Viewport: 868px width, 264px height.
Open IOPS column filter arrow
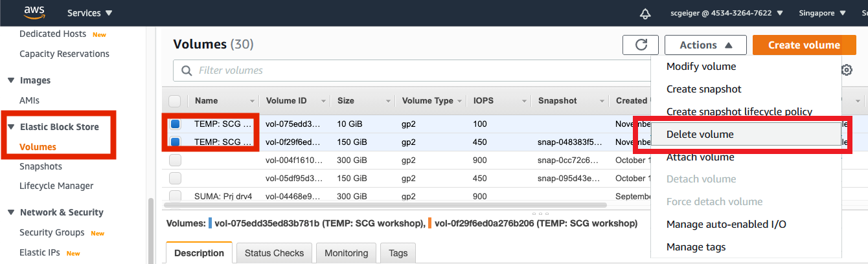525,101
